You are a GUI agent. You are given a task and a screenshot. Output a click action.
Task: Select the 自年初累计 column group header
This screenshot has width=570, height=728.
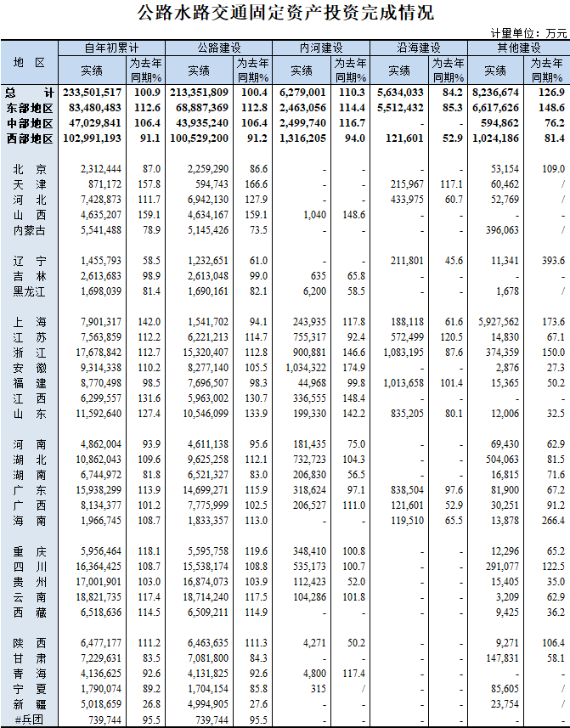click(x=111, y=48)
